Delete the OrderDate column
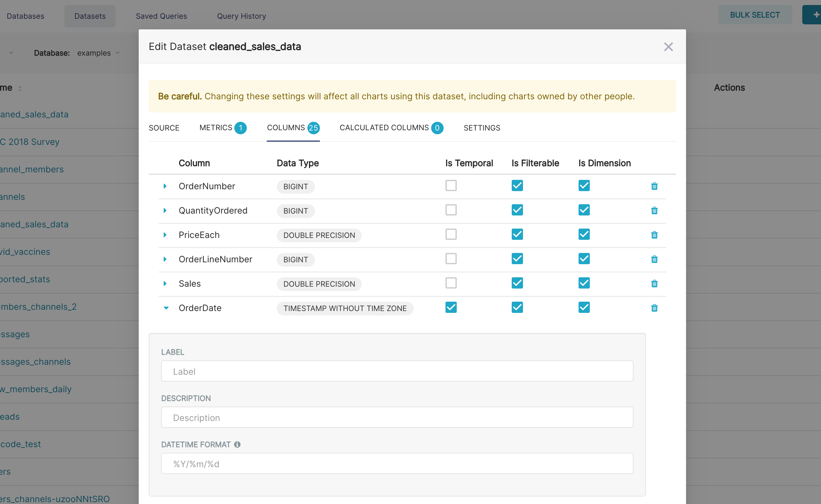 tap(654, 308)
